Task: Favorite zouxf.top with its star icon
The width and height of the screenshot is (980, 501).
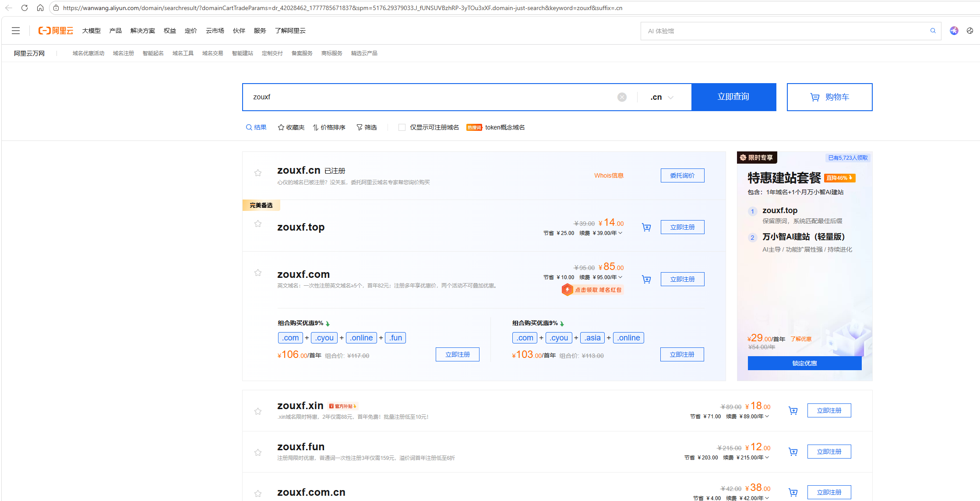Action: pyautogui.click(x=258, y=224)
